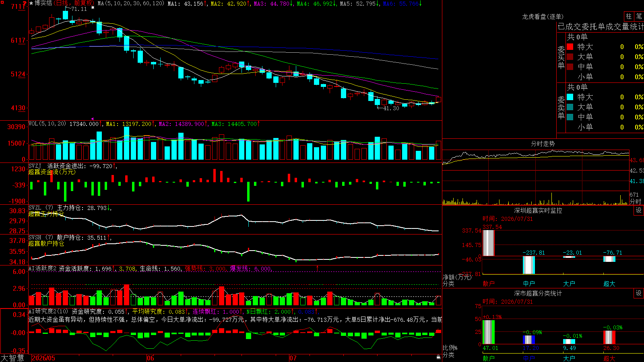Click the dark red 中单 buy-order swatch

(x=570, y=66)
